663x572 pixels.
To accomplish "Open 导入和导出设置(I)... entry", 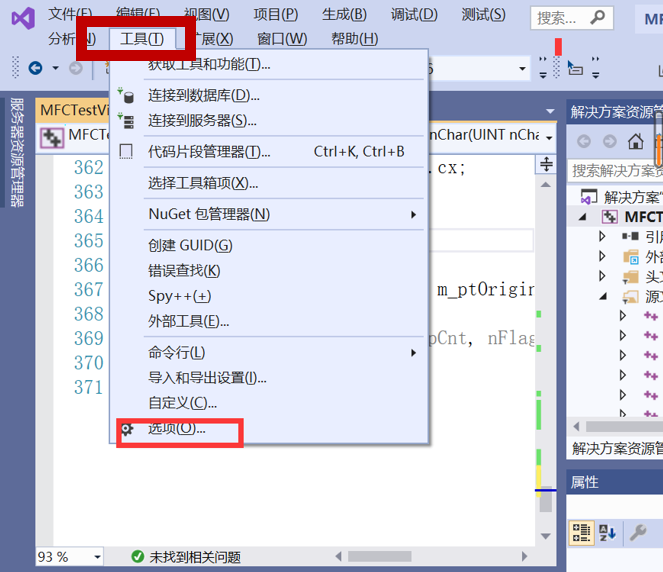I will (x=269, y=378).
